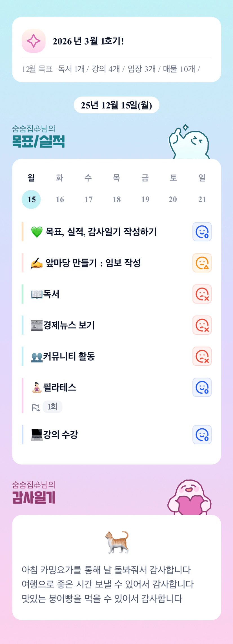Click the cat emoji in 감사일기
Screen dimensions: 233x644
(x=117, y=542)
